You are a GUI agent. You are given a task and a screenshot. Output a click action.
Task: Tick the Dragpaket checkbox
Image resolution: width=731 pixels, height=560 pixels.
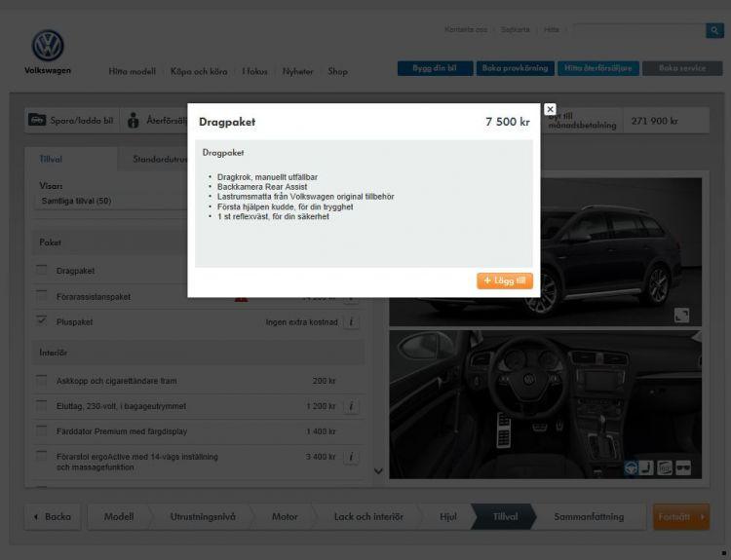coord(42,270)
